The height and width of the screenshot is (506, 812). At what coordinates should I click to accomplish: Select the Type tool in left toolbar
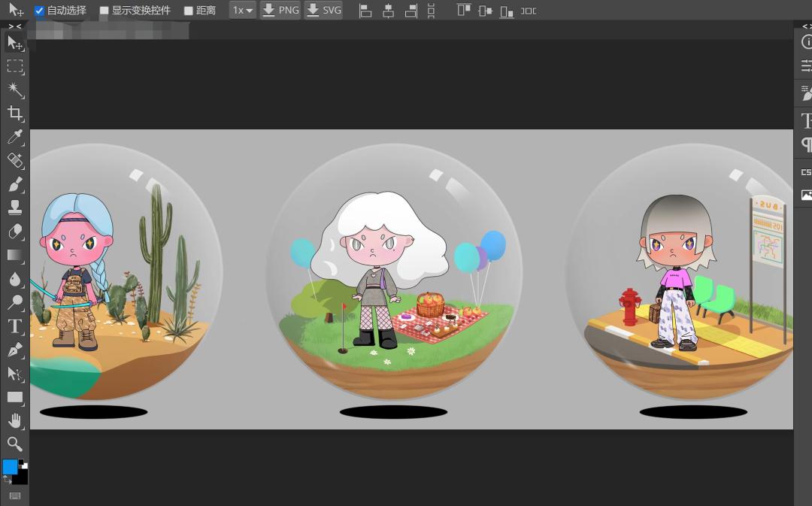coord(15,326)
